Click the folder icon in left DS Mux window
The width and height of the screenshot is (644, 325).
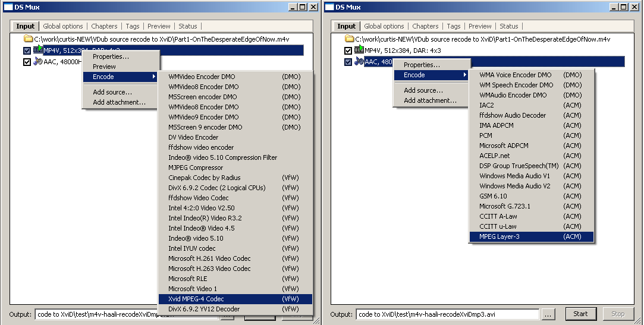coord(29,39)
